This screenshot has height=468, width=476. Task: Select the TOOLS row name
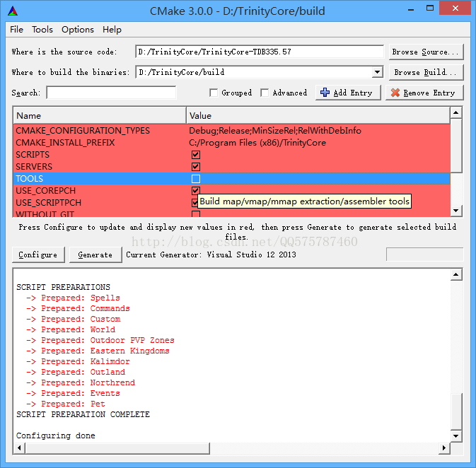point(30,179)
